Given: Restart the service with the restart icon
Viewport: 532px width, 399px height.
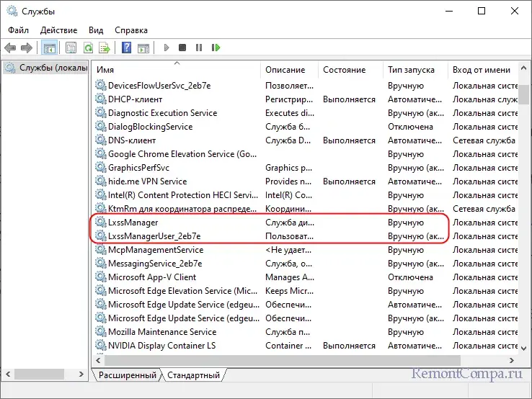Looking at the screenshot, I should [x=216, y=48].
